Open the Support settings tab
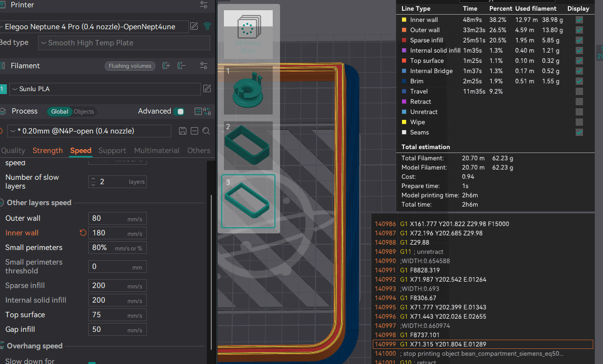Screen dimensions: 603x364 coord(112,151)
